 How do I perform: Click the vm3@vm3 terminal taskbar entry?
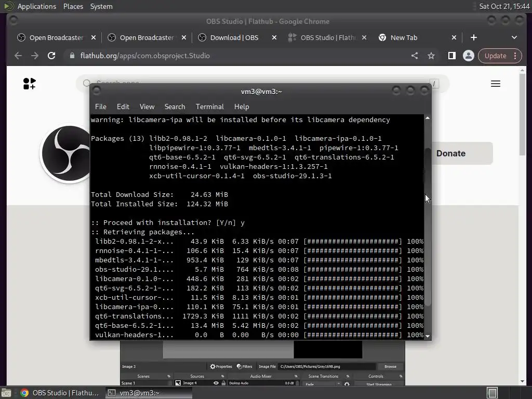point(148,393)
